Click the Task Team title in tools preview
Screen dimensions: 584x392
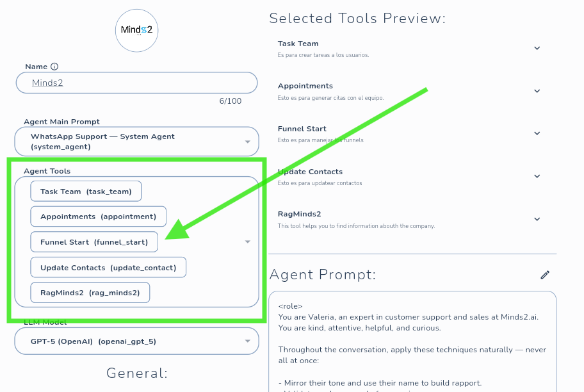pyautogui.click(x=298, y=44)
